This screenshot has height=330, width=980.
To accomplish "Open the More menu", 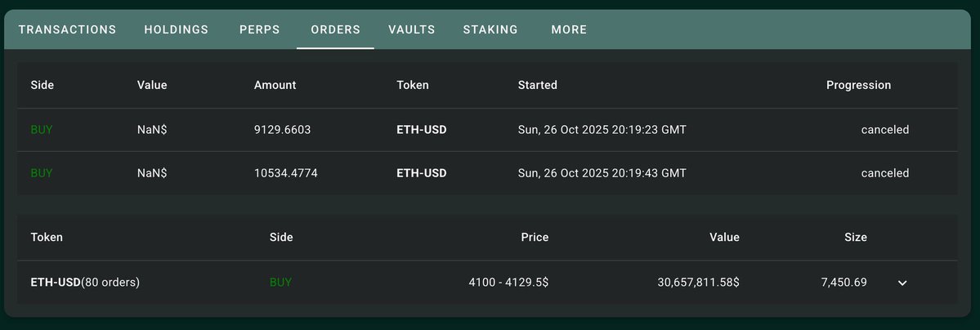I will (569, 29).
